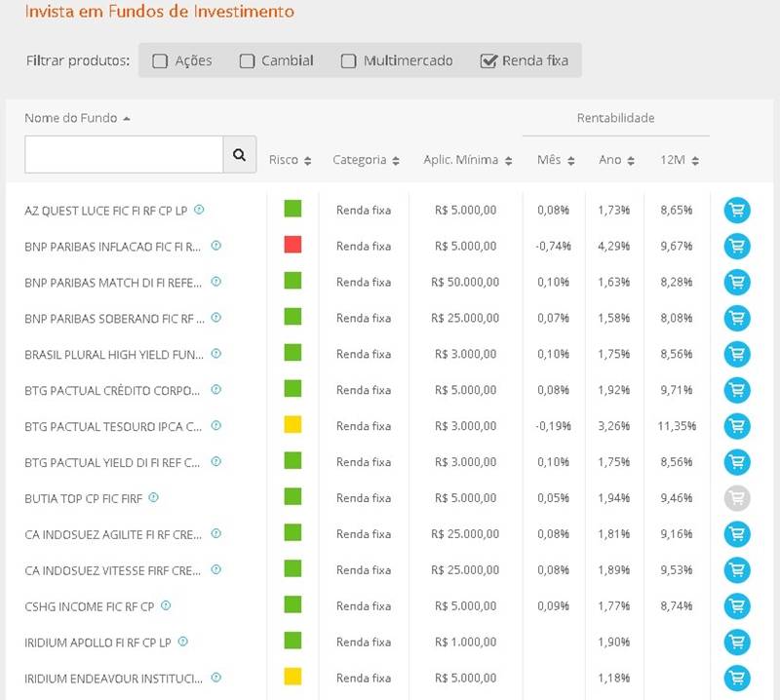
Task: Click the -0,74% monthly return
Action: coord(553,246)
